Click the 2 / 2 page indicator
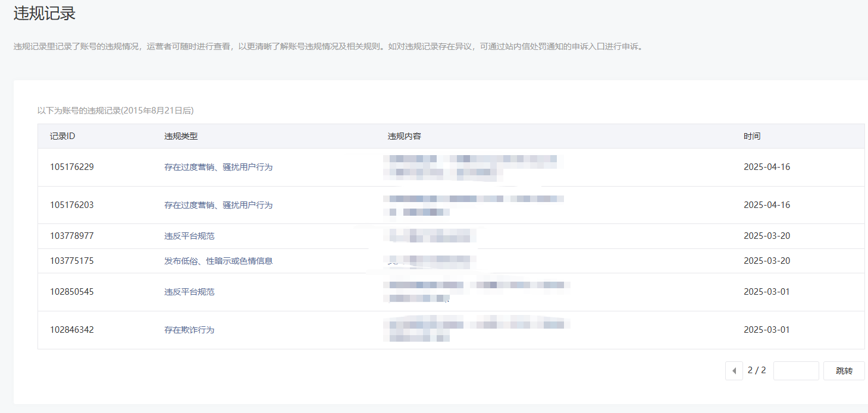This screenshot has width=868, height=413. (757, 370)
